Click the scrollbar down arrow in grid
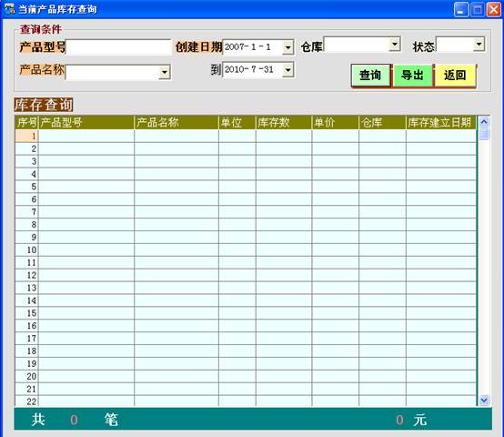Viewport: 504px width, 437px height. tap(484, 400)
